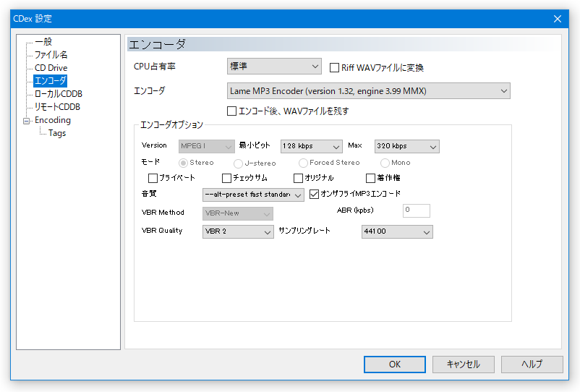Open the VBR Method dropdown
Screen dimensions: 580x392
pos(238,213)
